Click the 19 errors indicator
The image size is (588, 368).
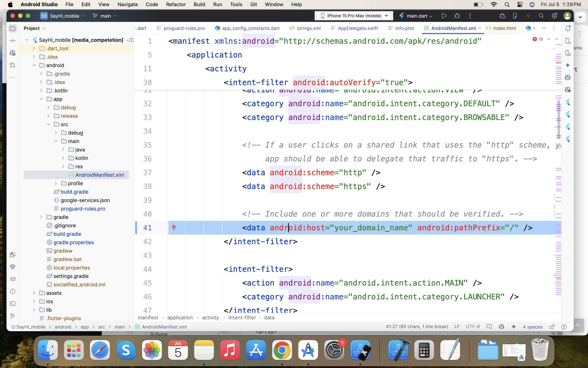click(x=537, y=39)
